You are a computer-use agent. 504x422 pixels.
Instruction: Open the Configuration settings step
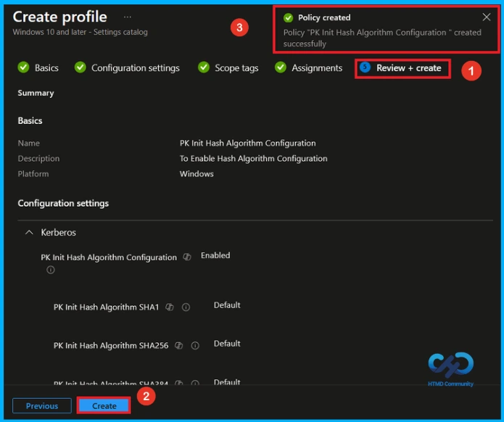[136, 68]
